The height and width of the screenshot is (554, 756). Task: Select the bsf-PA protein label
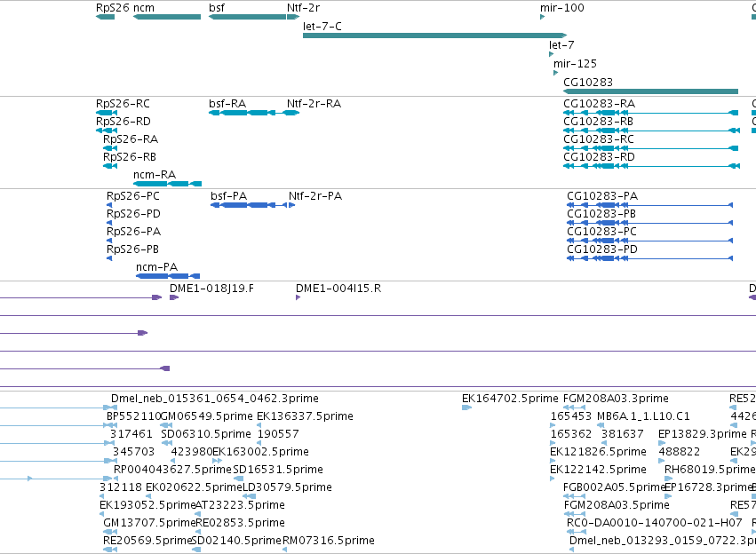click(x=228, y=196)
